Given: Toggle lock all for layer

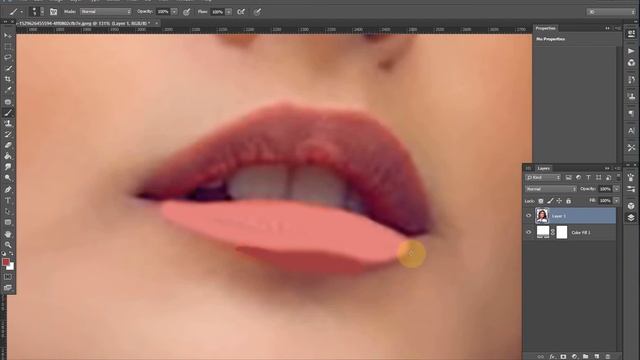Looking at the screenshot, I should [569, 201].
